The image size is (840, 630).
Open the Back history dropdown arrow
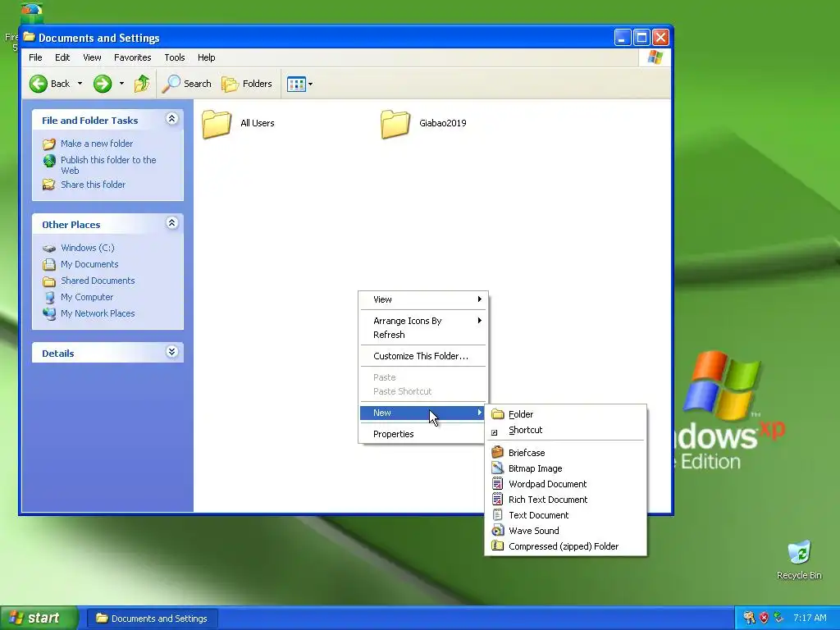coord(80,84)
